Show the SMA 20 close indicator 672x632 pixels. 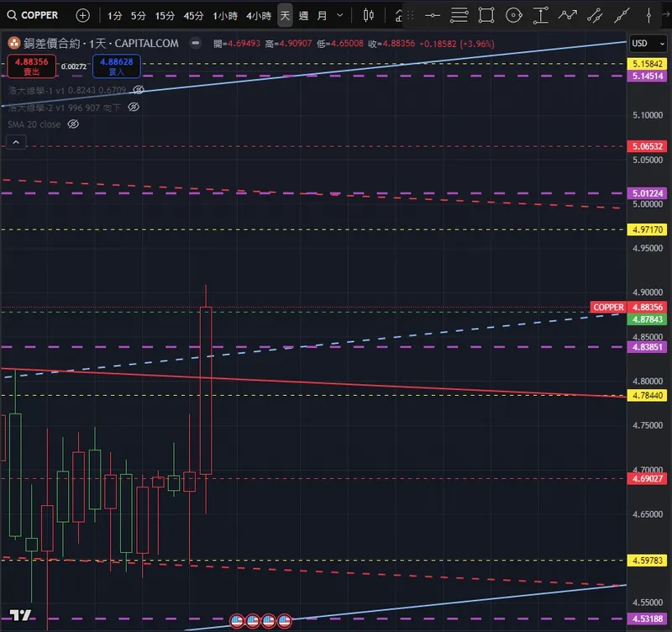[x=73, y=124]
